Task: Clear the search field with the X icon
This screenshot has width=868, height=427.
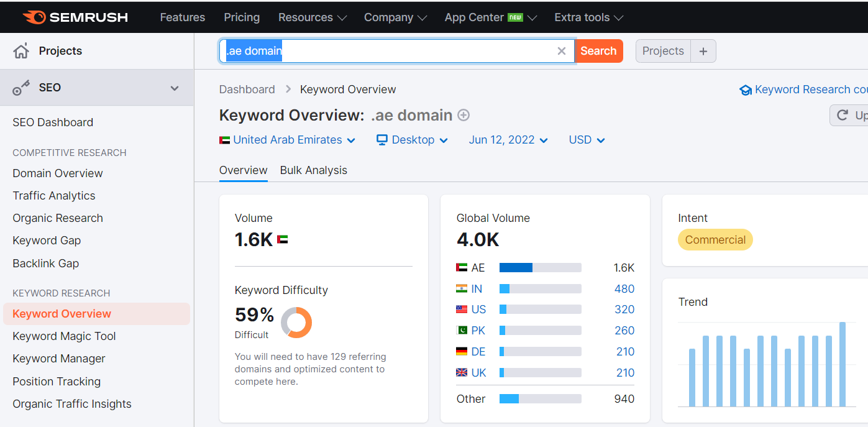Action: tap(562, 51)
